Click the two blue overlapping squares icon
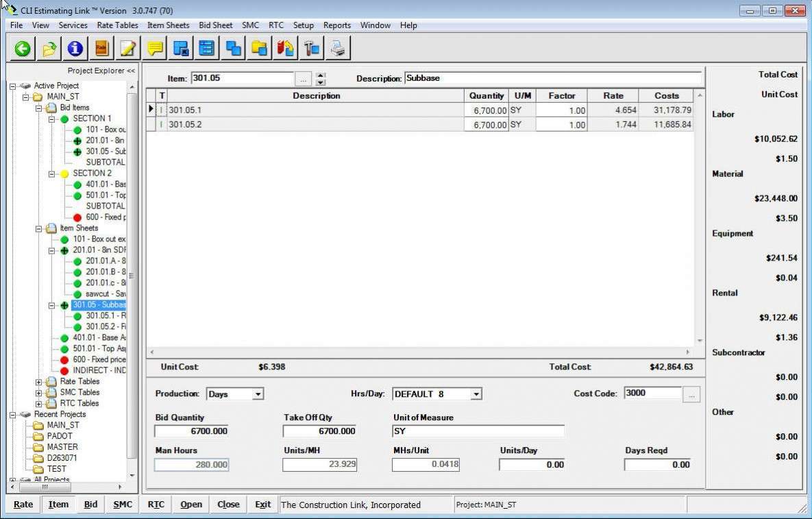Image resolution: width=812 pixels, height=519 pixels. point(233,49)
